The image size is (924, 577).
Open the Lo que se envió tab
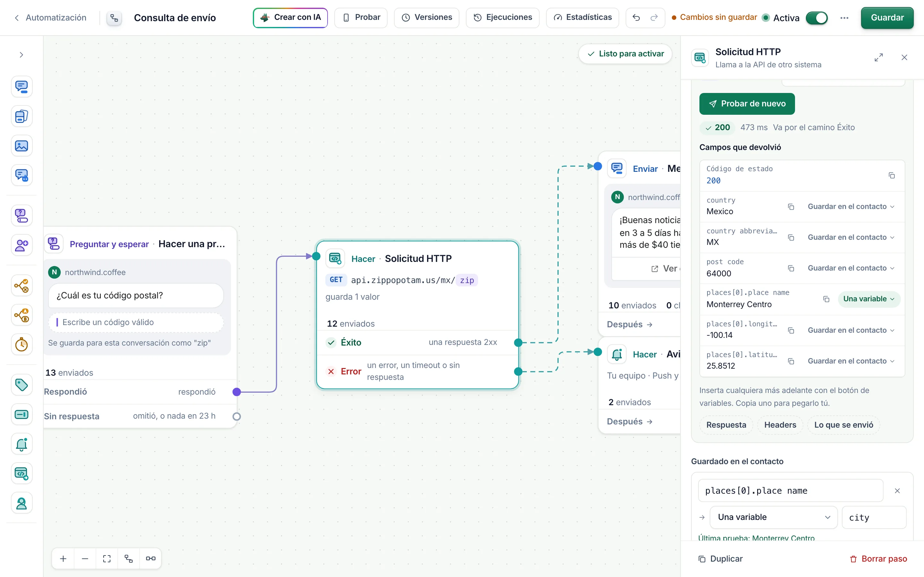click(x=843, y=425)
